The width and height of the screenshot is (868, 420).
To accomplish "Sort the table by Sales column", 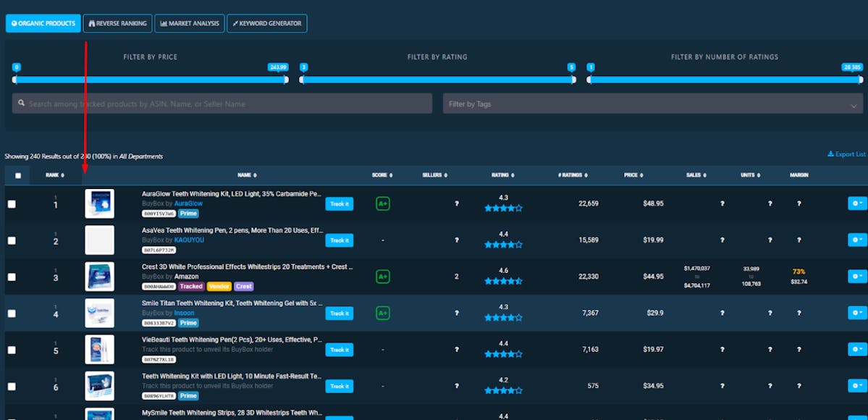I will coord(696,175).
